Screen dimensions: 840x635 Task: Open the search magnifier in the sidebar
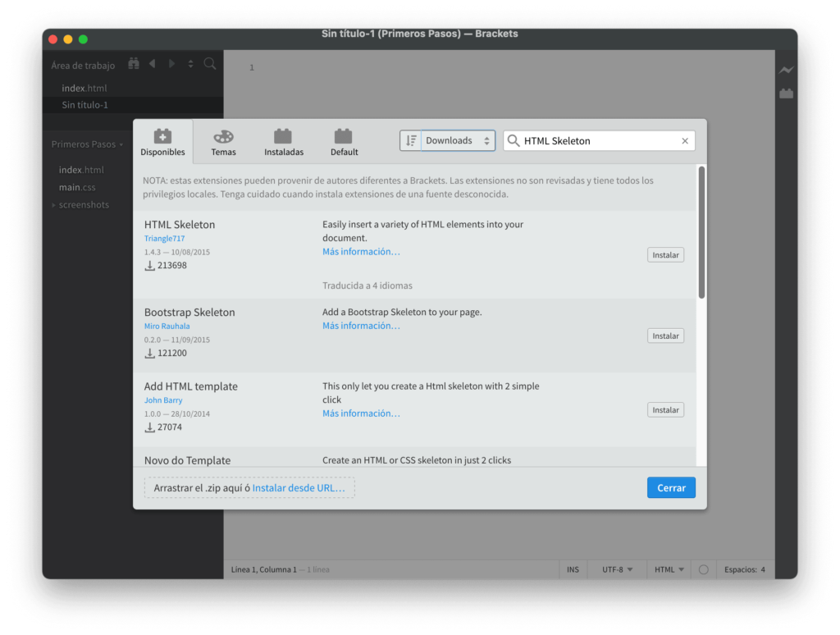pyautogui.click(x=210, y=63)
